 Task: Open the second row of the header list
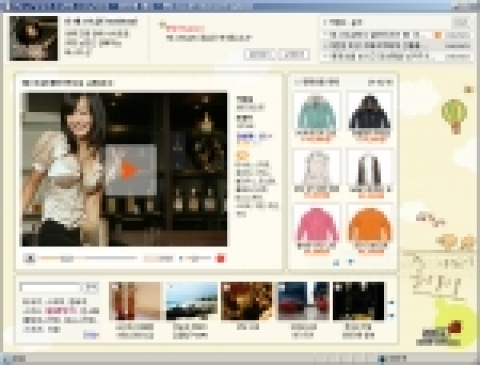(x=397, y=45)
